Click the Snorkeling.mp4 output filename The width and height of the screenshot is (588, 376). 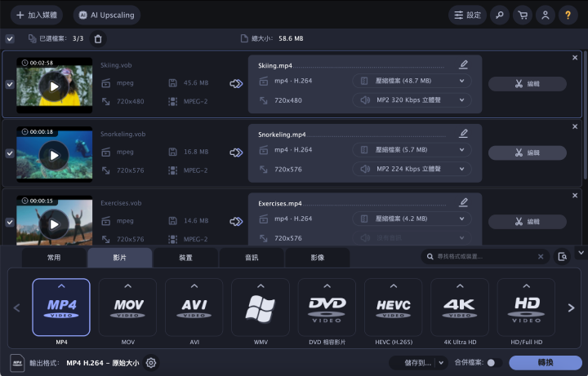[x=282, y=135]
